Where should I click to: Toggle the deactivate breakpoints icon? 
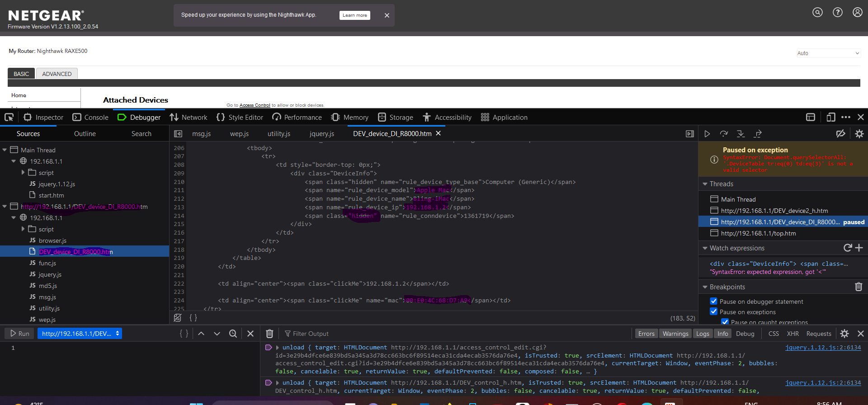click(x=840, y=134)
